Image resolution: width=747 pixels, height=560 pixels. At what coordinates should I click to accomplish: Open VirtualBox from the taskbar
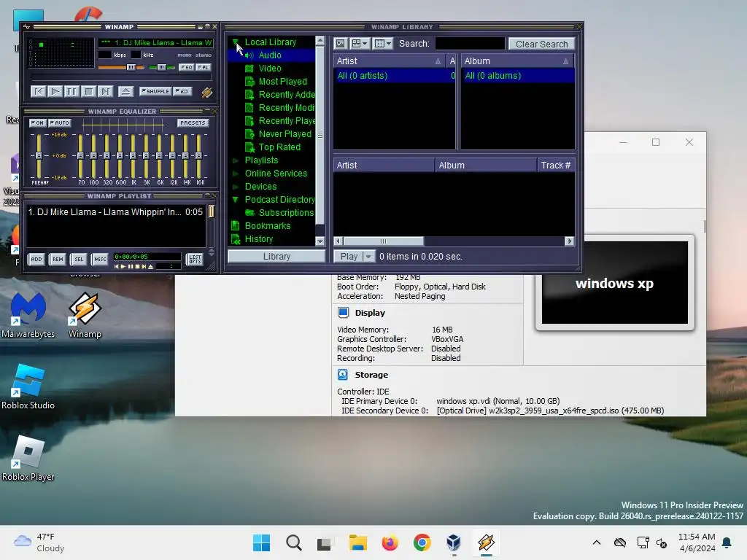[454, 542]
